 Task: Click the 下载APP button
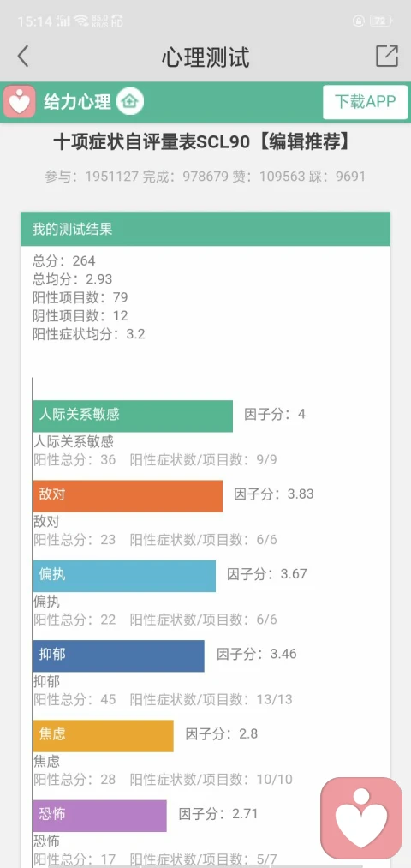coord(365,102)
